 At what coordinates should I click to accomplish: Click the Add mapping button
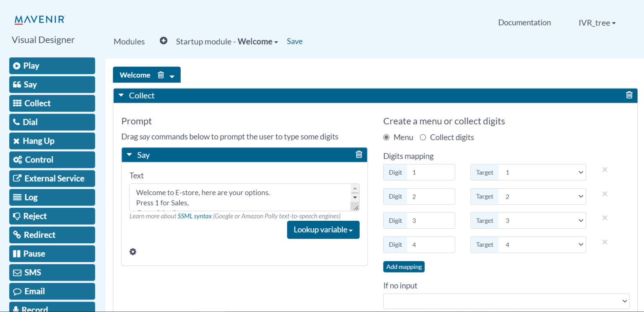[x=404, y=267]
